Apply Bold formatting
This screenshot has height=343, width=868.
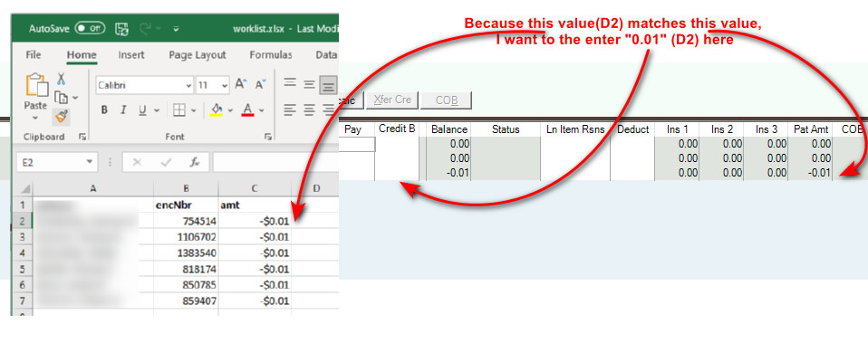(x=104, y=110)
